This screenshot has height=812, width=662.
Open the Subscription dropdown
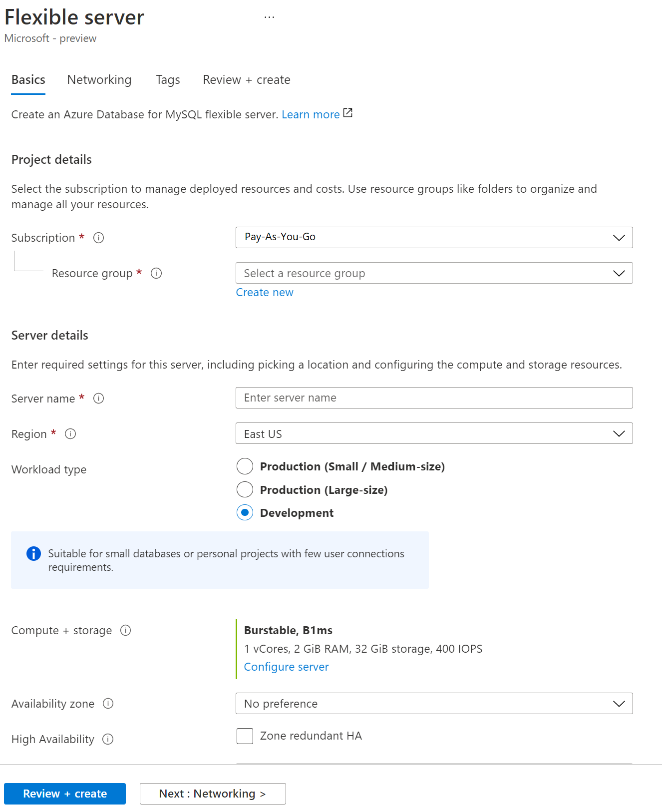click(434, 238)
